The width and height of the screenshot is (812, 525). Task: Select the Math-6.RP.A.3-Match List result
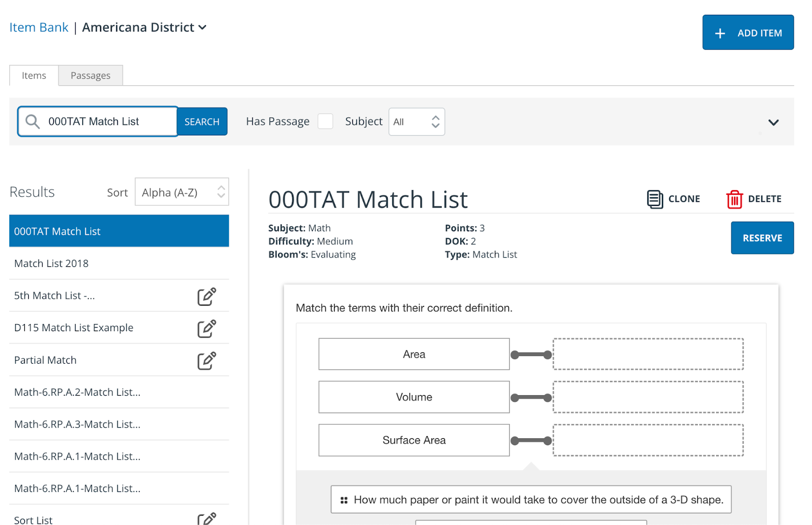119,425
